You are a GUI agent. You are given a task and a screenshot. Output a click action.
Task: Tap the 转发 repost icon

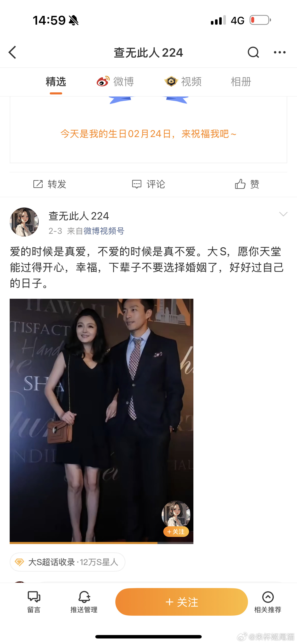coord(38,184)
